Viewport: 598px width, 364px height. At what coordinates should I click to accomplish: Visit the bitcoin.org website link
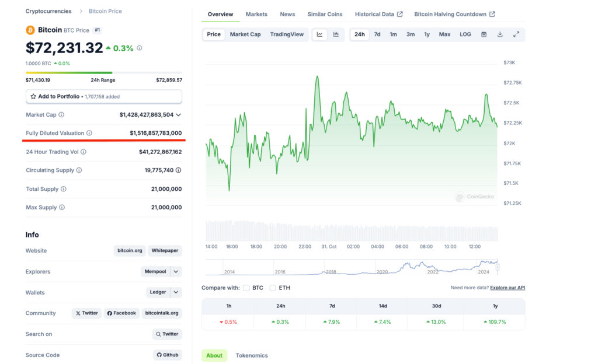[130, 250]
